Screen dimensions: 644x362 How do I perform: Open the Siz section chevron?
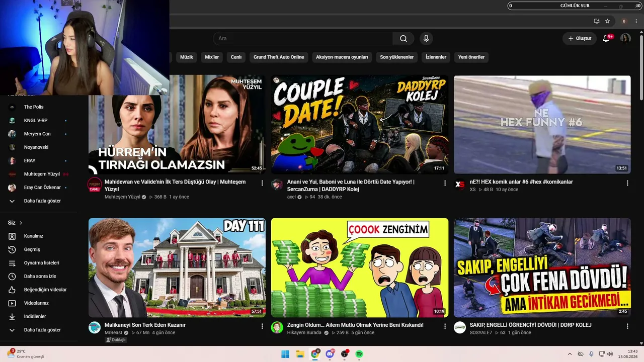tap(21, 223)
